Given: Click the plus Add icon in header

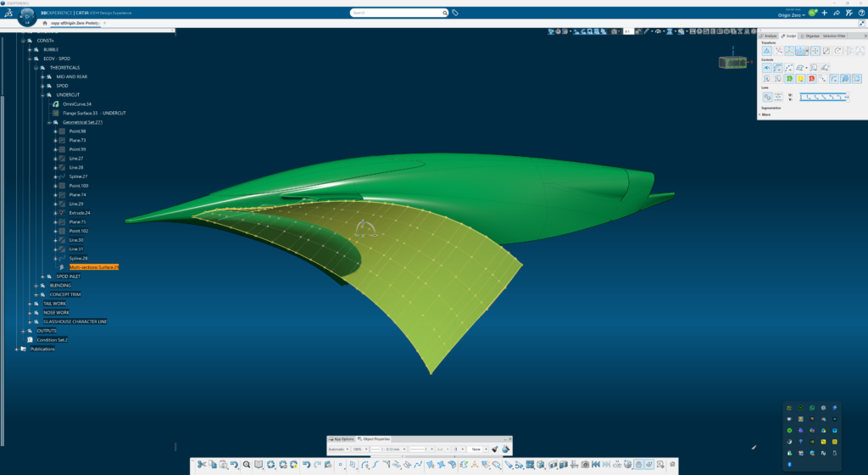Looking at the screenshot, I should click(824, 13).
